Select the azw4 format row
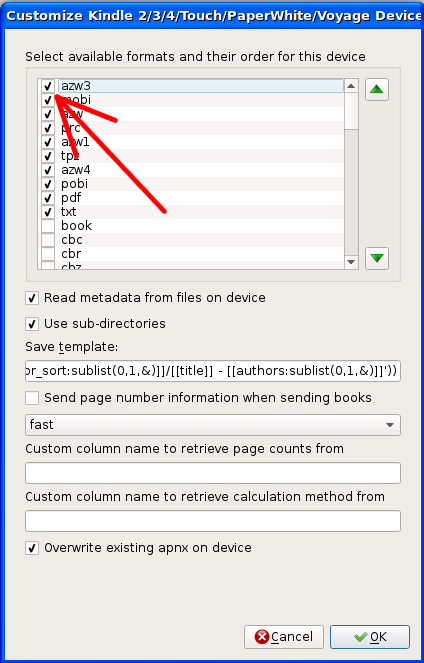 coord(191,170)
